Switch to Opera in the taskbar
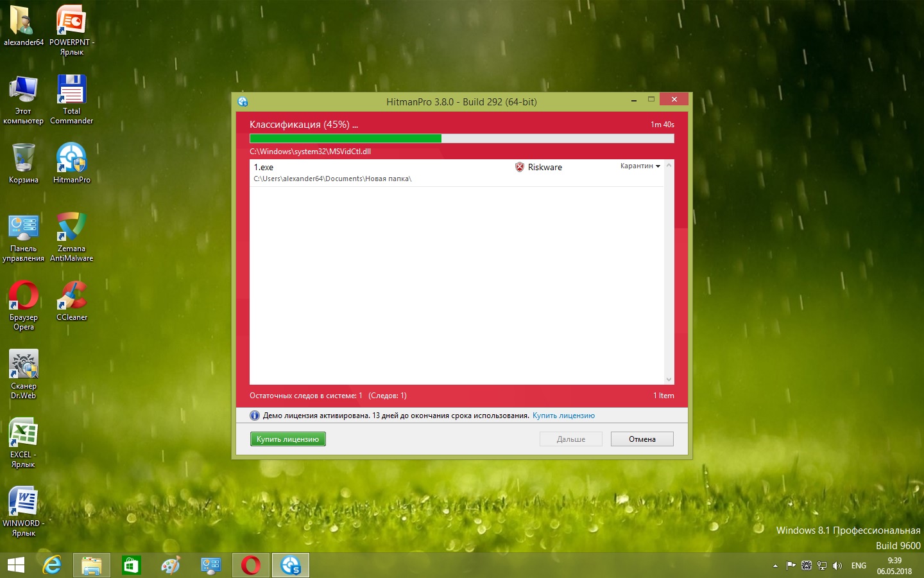The height and width of the screenshot is (578, 924). click(251, 565)
